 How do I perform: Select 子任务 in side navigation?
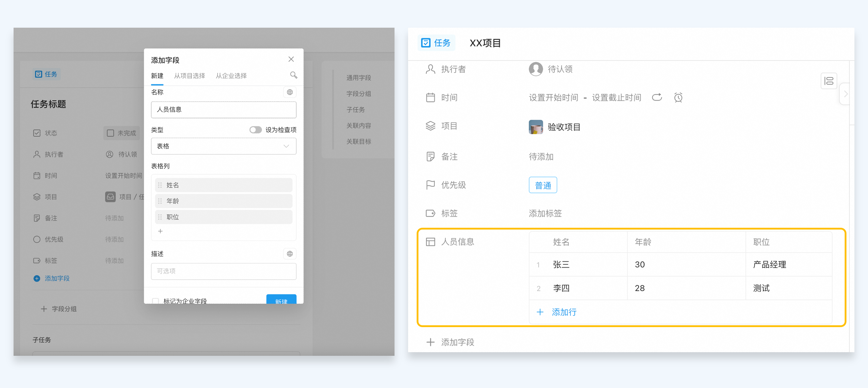point(356,110)
